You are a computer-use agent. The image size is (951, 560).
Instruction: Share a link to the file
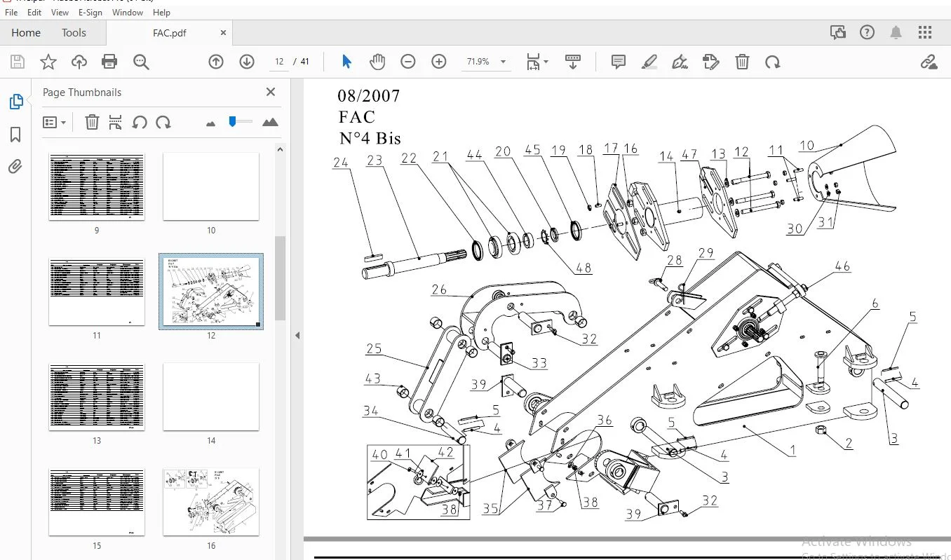pyautogui.click(x=929, y=62)
